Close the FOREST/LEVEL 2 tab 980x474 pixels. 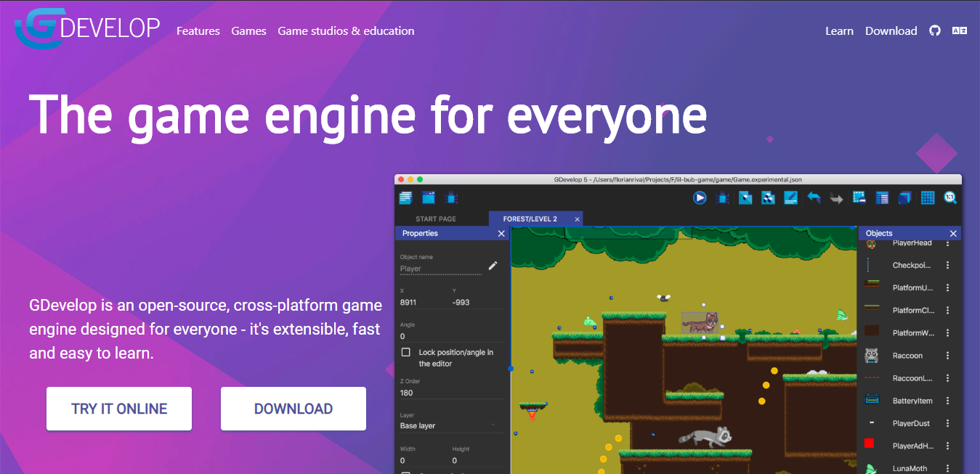578,219
